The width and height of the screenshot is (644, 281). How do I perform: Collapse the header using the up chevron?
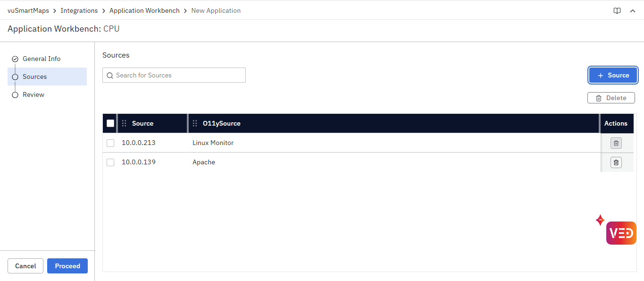[x=633, y=11]
